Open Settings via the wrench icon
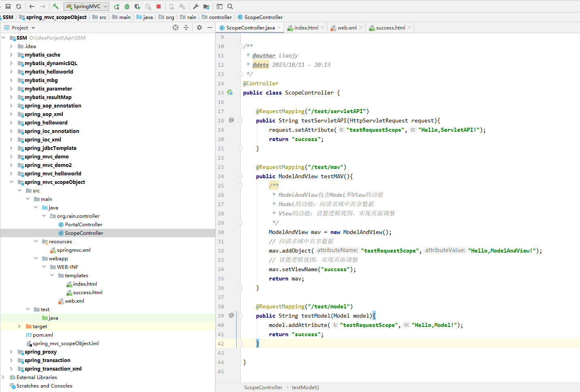This screenshot has height=392, width=580. pyautogui.click(x=196, y=6)
